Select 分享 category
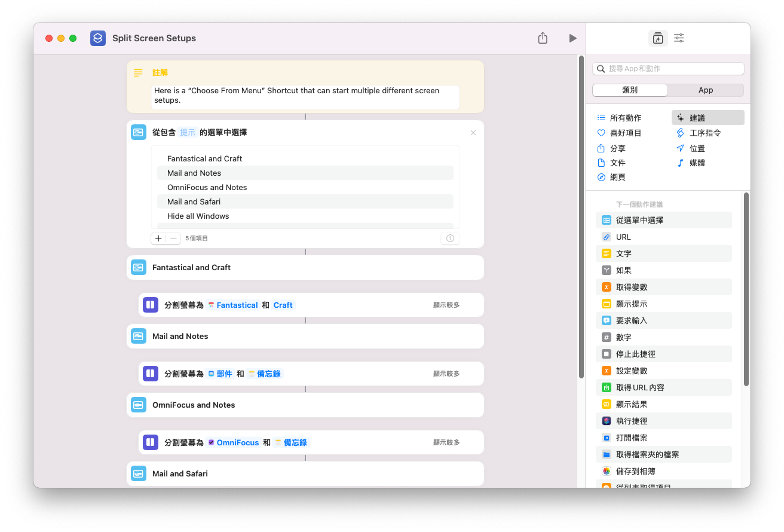 click(x=611, y=148)
